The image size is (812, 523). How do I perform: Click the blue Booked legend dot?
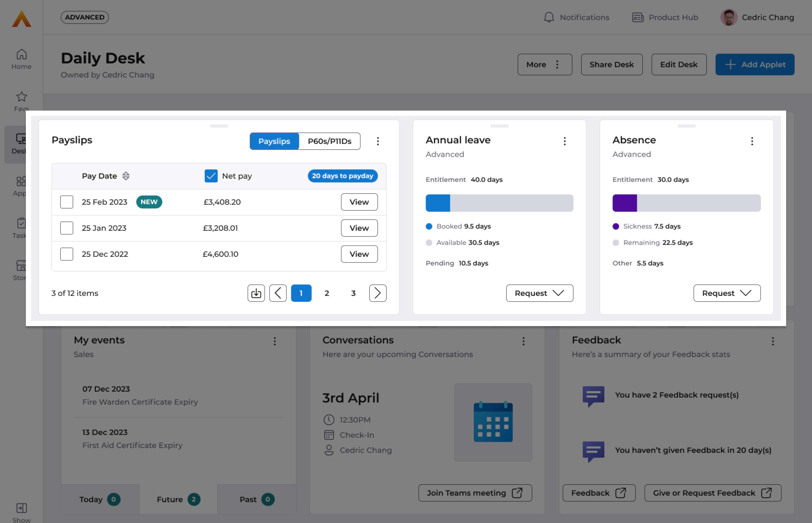point(428,227)
